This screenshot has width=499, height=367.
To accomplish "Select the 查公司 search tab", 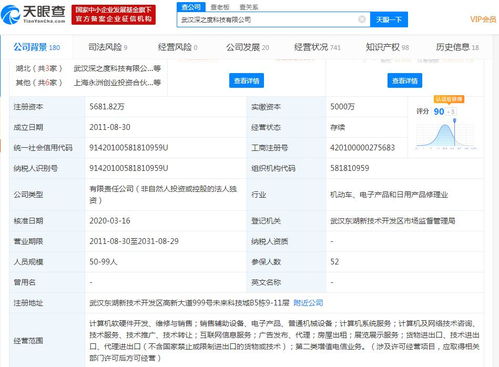I will click(191, 7).
